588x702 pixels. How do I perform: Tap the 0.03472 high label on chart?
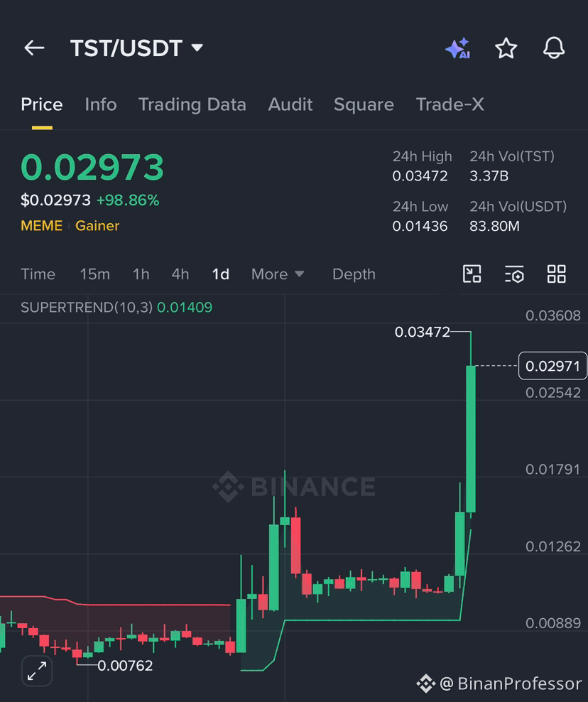pos(422,332)
